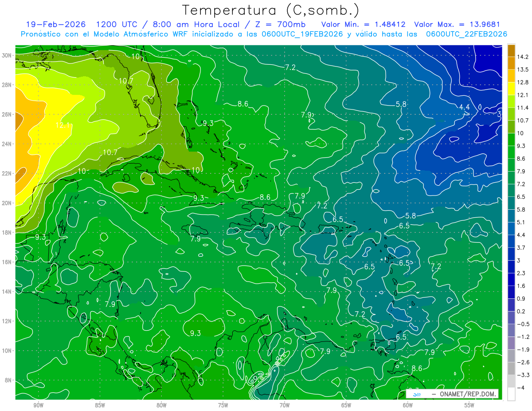Click the "75W" longitude axis label
Image resolution: width=532 pixels, height=411 pixels.
(223, 404)
